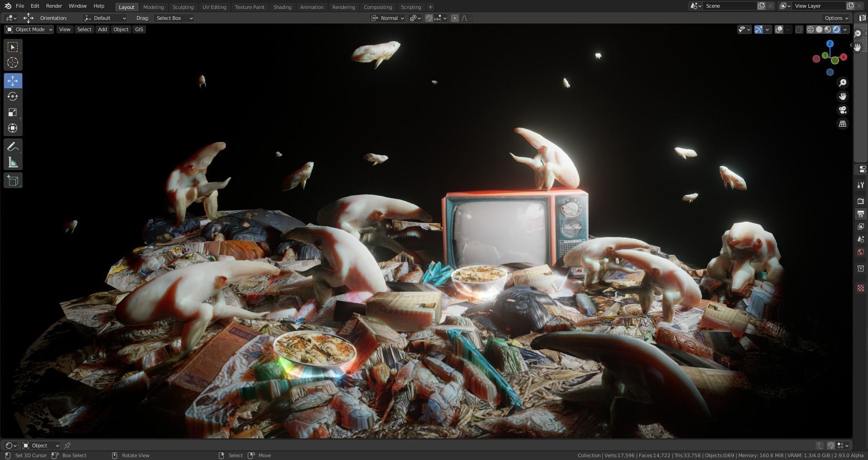Screen dimensions: 868x460
Task: Select the Select Box tool
Action: click(13, 47)
